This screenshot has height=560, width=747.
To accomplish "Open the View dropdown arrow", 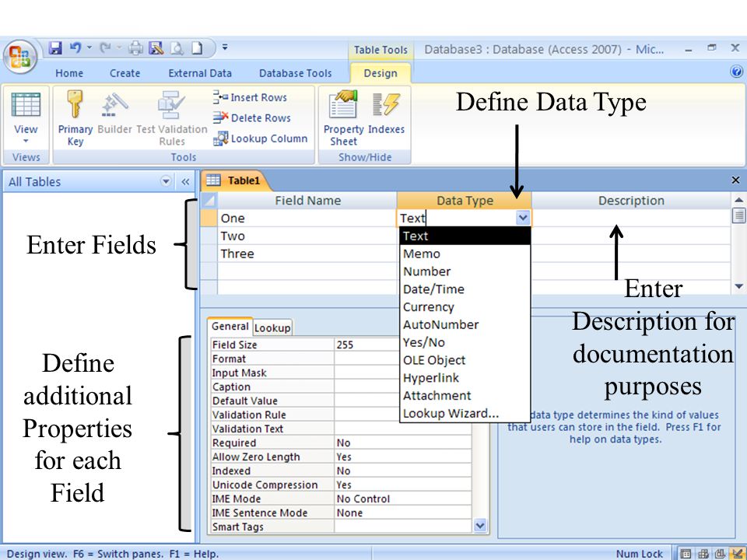I will click(26, 141).
